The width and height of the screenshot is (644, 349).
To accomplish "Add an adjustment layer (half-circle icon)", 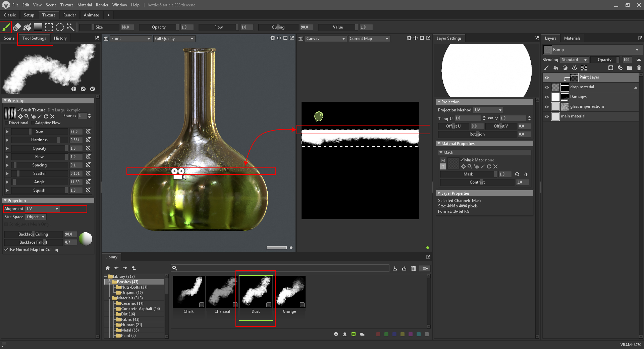I will coord(565,68).
